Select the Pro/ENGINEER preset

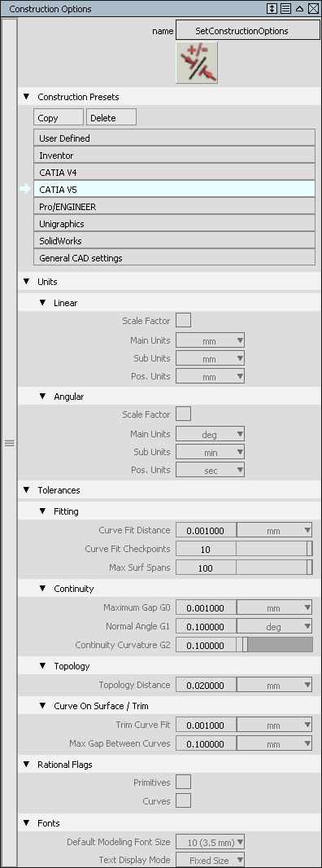pos(174,207)
